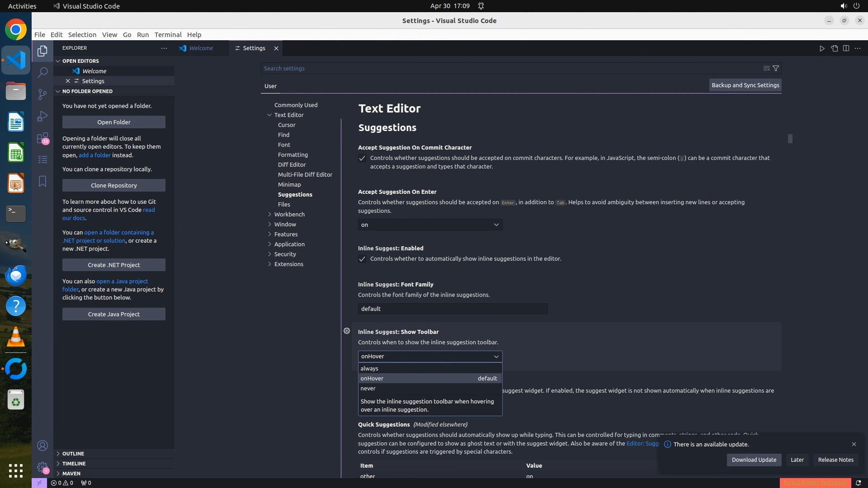The image size is (868, 488).
Task: Click the gear icon beside Show Toolbar setting
Action: 347,331
